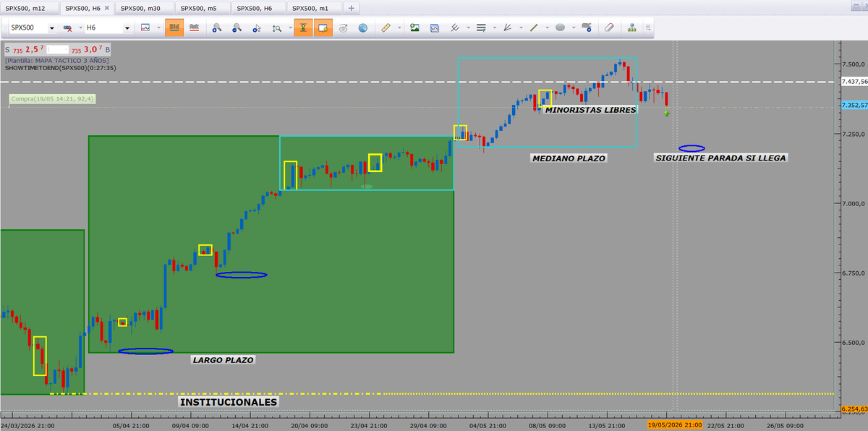Select the grey ellipse shape tool
Viewport: 868px width, 431px height.
(x=560, y=28)
